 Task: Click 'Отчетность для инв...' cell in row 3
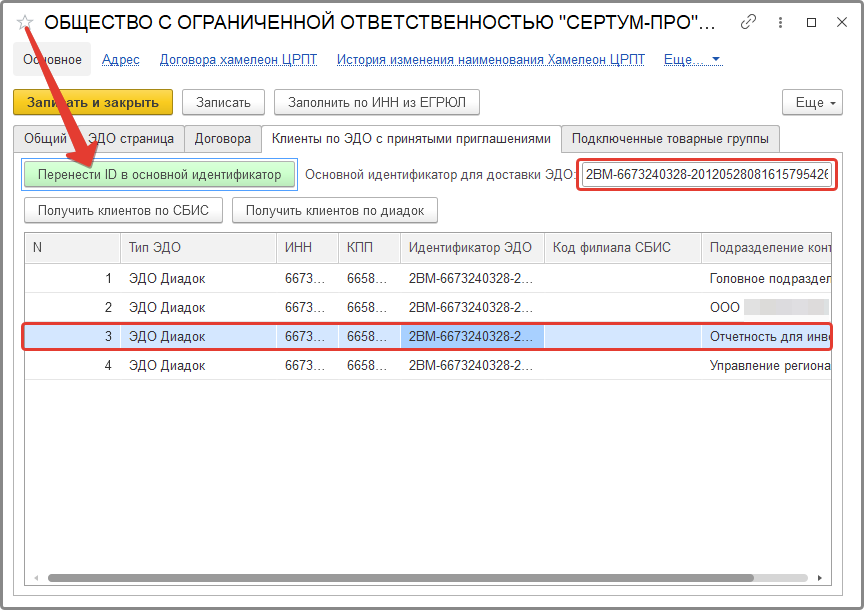click(766, 337)
